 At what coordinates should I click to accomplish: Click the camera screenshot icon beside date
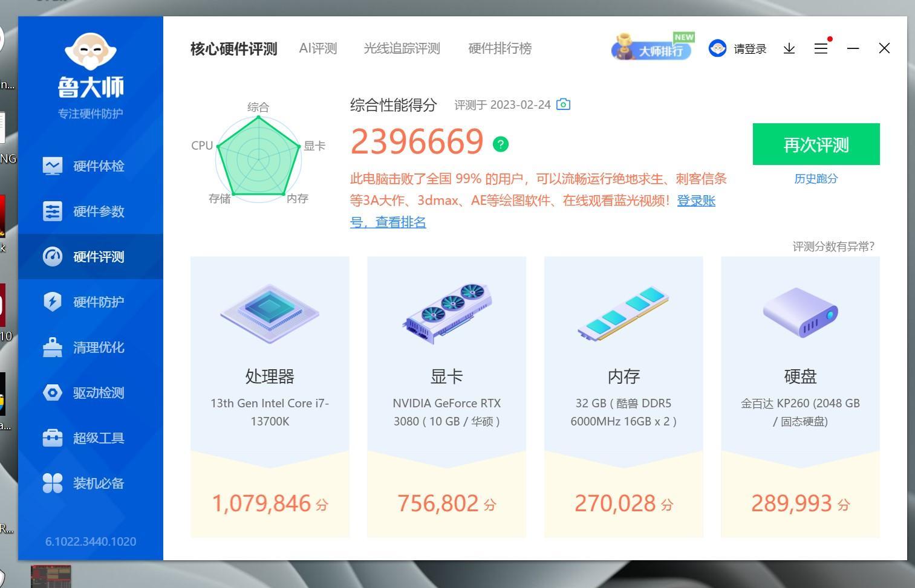(563, 104)
